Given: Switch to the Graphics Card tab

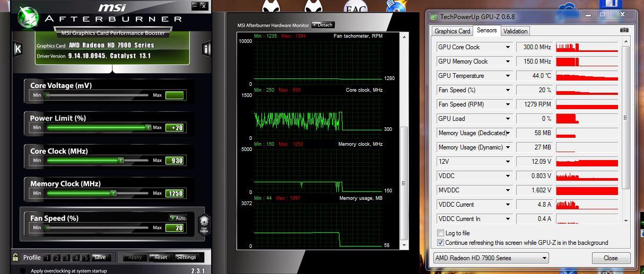Looking at the screenshot, I should [452, 31].
